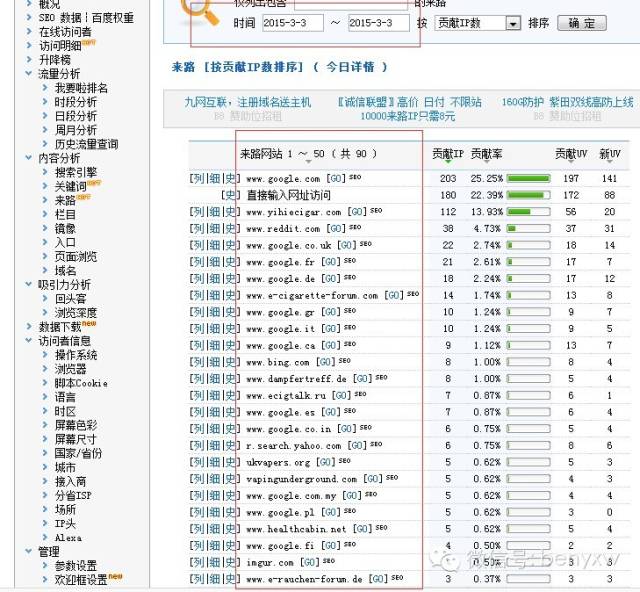Click SEO icon for www.google.com
The width and height of the screenshot is (640, 592).
tap(355, 177)
